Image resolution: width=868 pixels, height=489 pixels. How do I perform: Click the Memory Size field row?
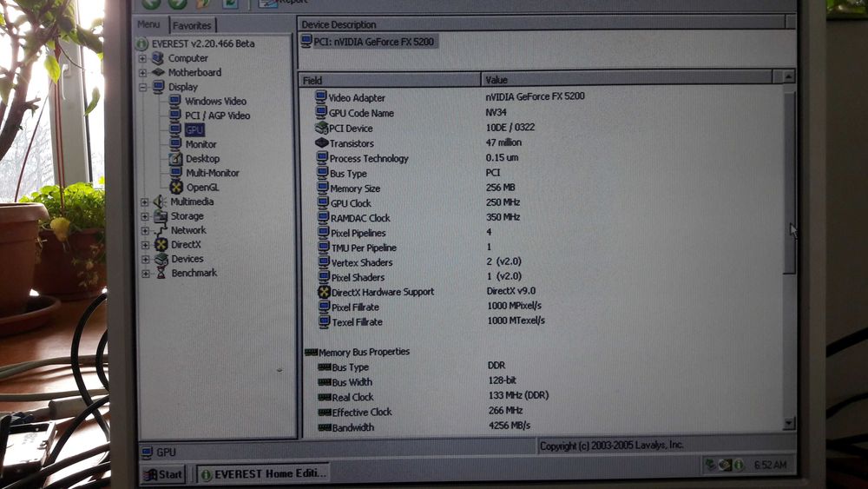(x=355, y=188)
